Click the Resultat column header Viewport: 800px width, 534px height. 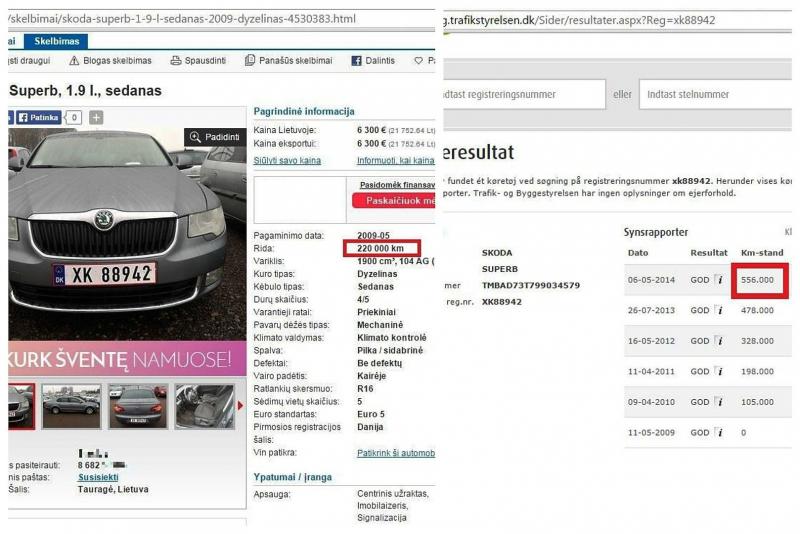709,252
